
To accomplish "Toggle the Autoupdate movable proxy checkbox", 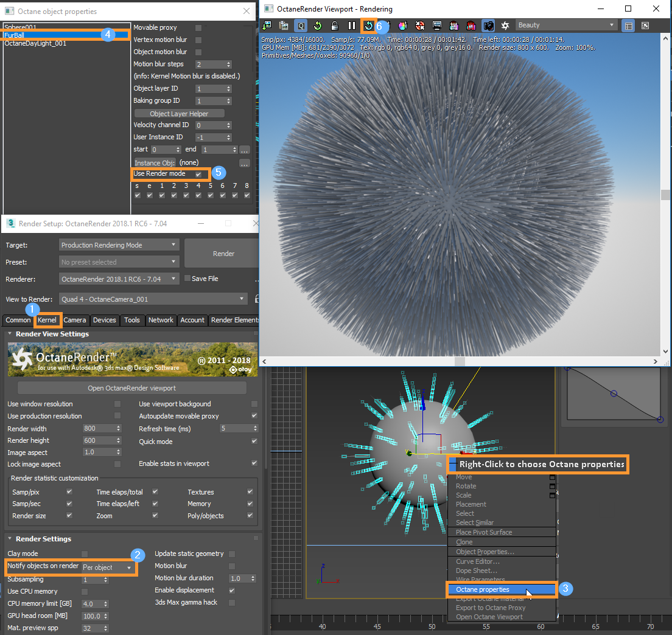I will coord(254,416).
